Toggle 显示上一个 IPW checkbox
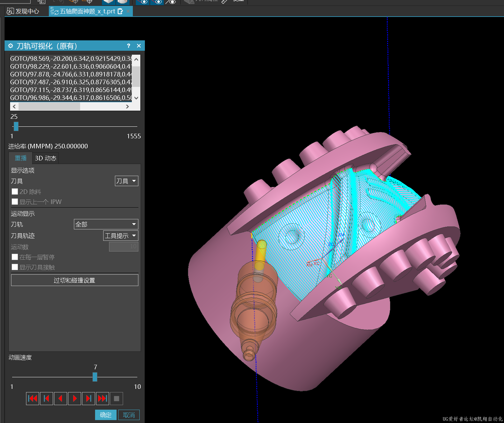This screenshot has width=504, height=423. coord(15,202)
